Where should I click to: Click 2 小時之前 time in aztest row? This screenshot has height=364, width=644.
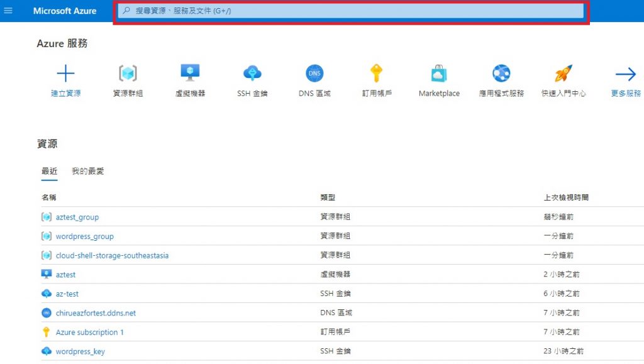coord(562,274)
